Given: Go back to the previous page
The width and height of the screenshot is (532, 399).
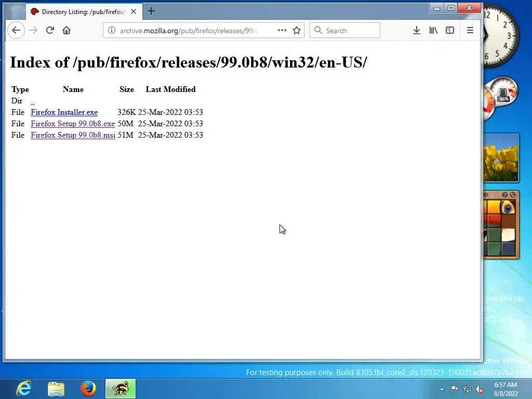Looking at the screenshot, I should point(16,30).
